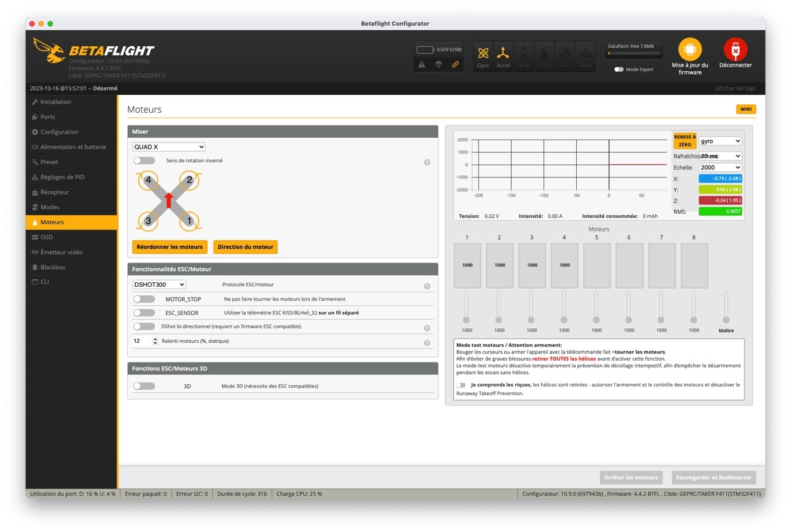
Task: Click Arrêter les moteurs button
Action: coord(631,477)
